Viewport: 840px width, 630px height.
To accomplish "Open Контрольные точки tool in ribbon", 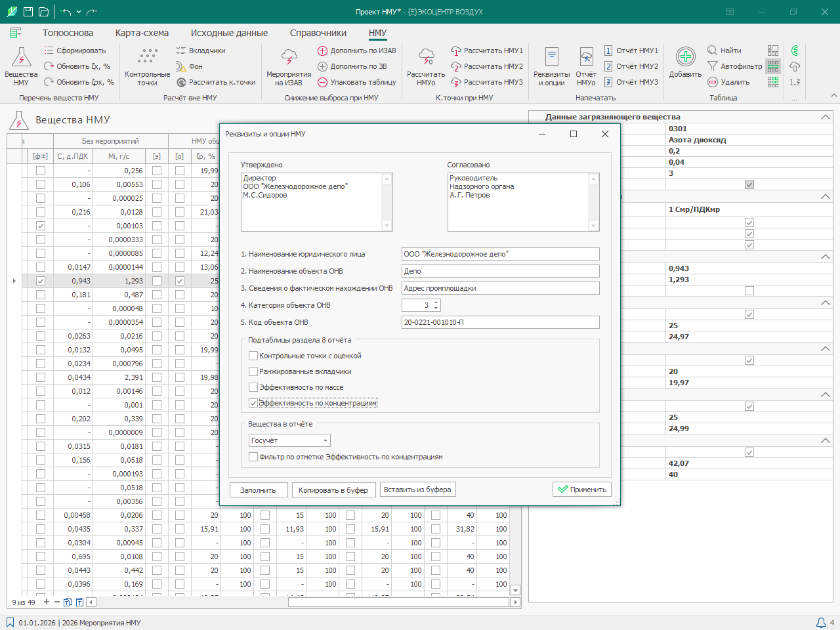I will coord(147,58).
